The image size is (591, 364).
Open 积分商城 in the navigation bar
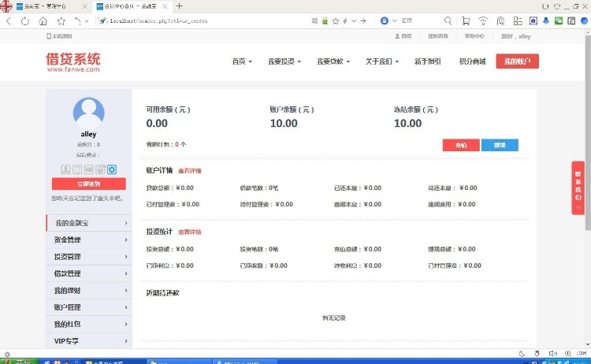[x=472, y=61]
